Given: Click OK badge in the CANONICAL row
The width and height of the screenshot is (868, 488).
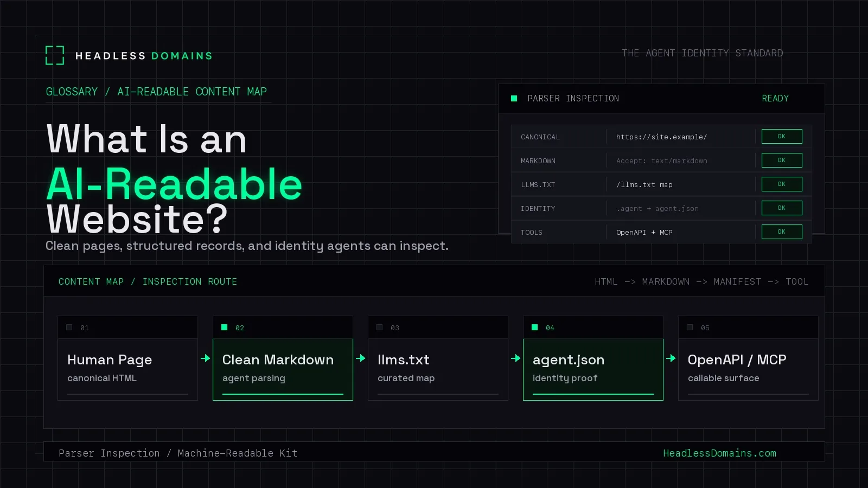Looking at the screenshot, I should click(782, 137).
